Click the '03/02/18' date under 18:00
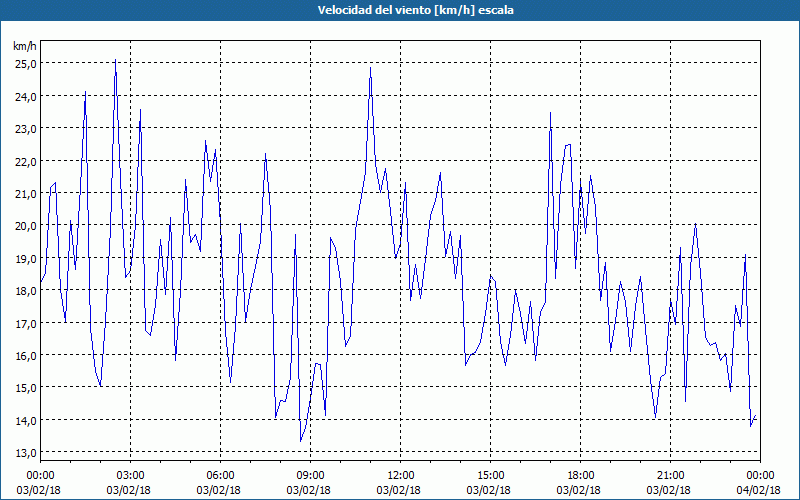Screen dimensions: 800x500 579,490
